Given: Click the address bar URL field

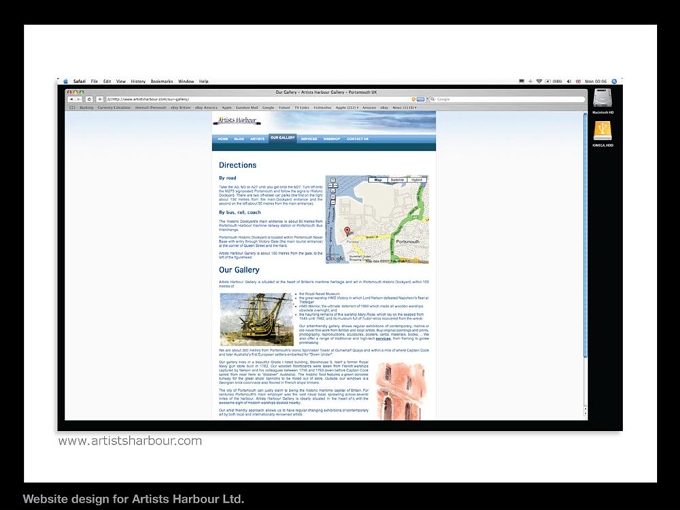Looking at the screenshot, I should pos(266,99).
